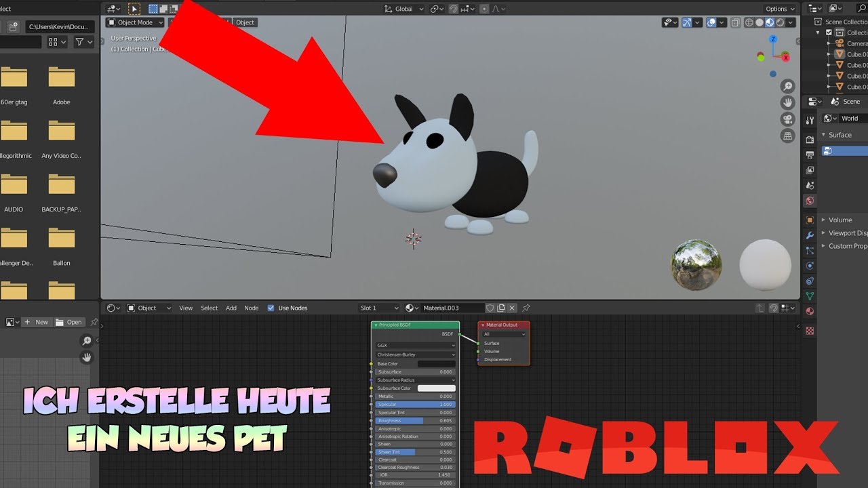Viewport: 868px width, 488px height.
Task: Open the Scene properties tab
Action: 810,185
